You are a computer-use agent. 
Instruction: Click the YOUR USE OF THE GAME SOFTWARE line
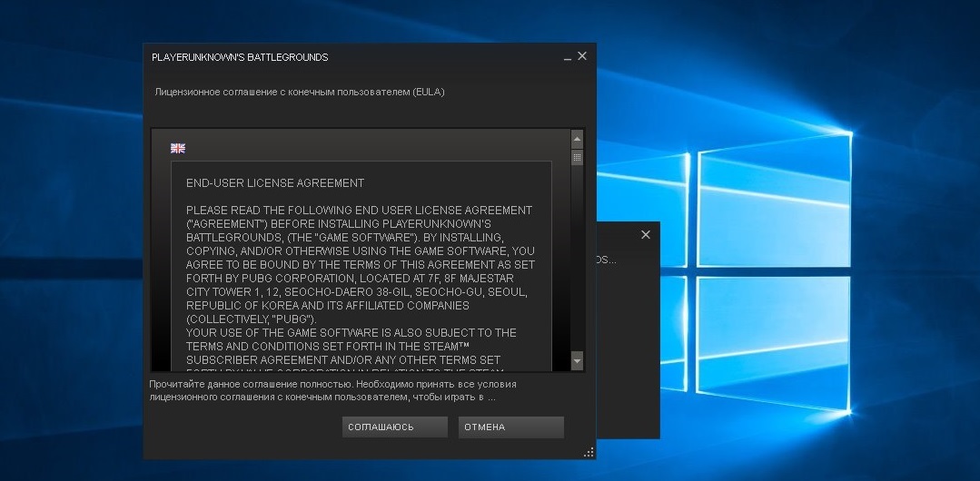click(351, 333)
